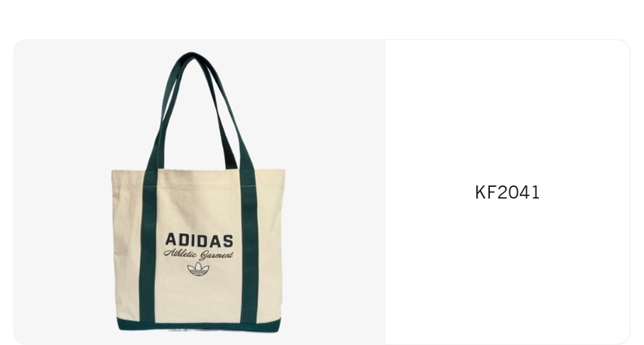Screen dimensions: 644x345
Task: Click the green bottom trim of bag
Action: pyautogui.click(x=199, y=325)
